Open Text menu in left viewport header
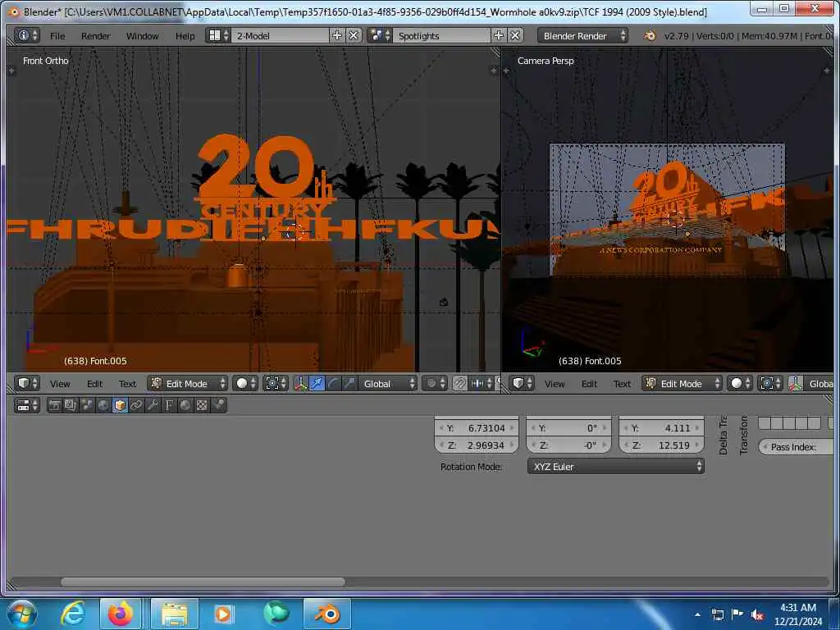The width and height of the screenshot is (840, 630). click(127, 384)
